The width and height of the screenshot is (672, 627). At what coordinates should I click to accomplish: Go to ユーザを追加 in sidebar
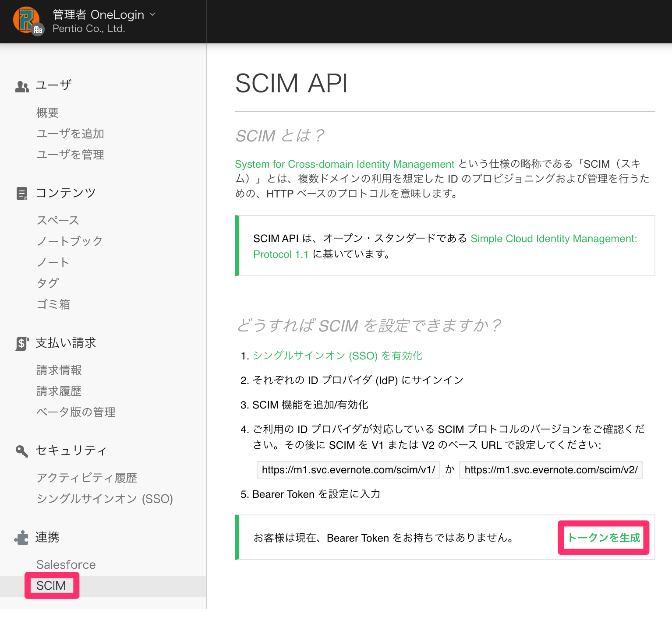[x=71, y=134]
